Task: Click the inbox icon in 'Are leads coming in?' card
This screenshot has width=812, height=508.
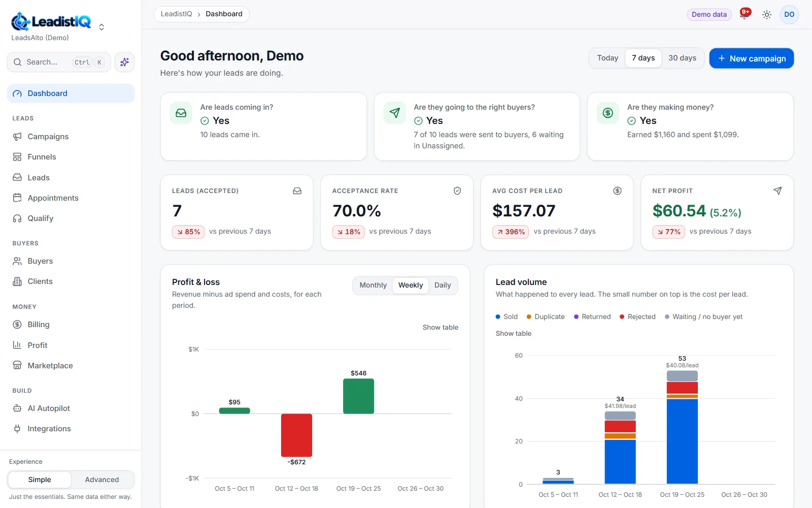Action: 181,113
